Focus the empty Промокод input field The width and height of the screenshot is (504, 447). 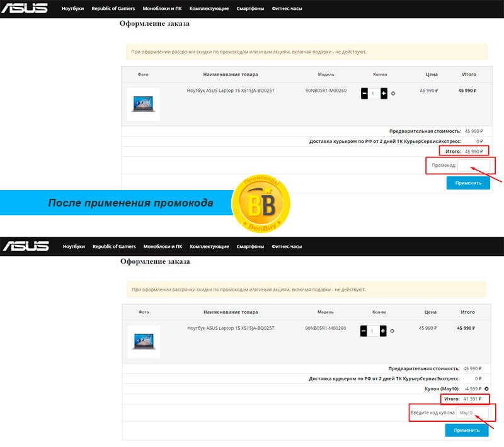[x=473, y=166]
